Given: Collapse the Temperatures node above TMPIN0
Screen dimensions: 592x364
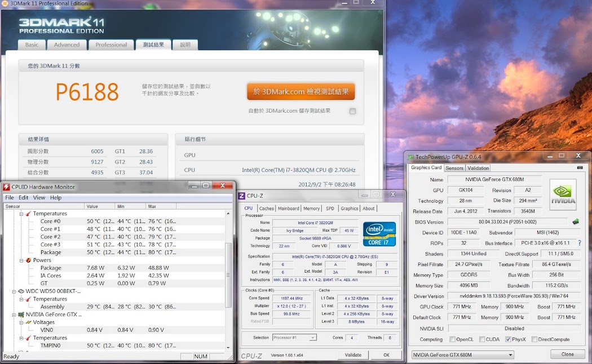Looking at the screenshot, I should coord(21,338).
